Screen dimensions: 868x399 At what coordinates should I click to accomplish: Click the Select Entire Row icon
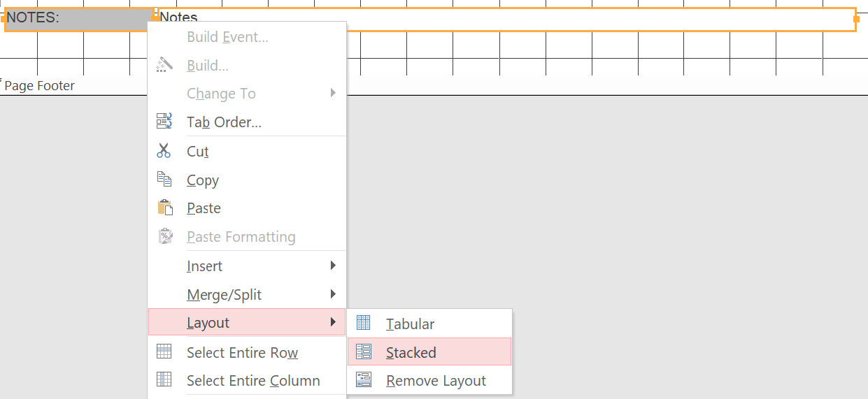pyautogui.click(x=164, y=351)
